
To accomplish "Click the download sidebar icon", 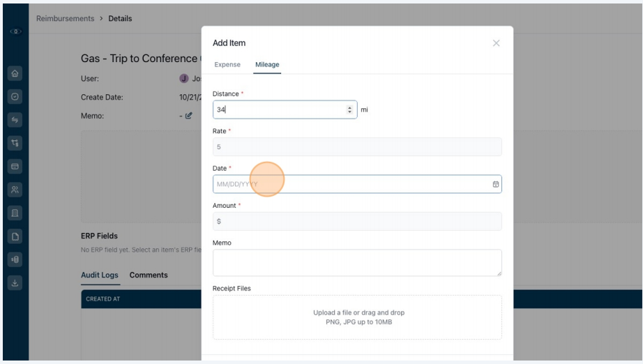I will (15, 283).
